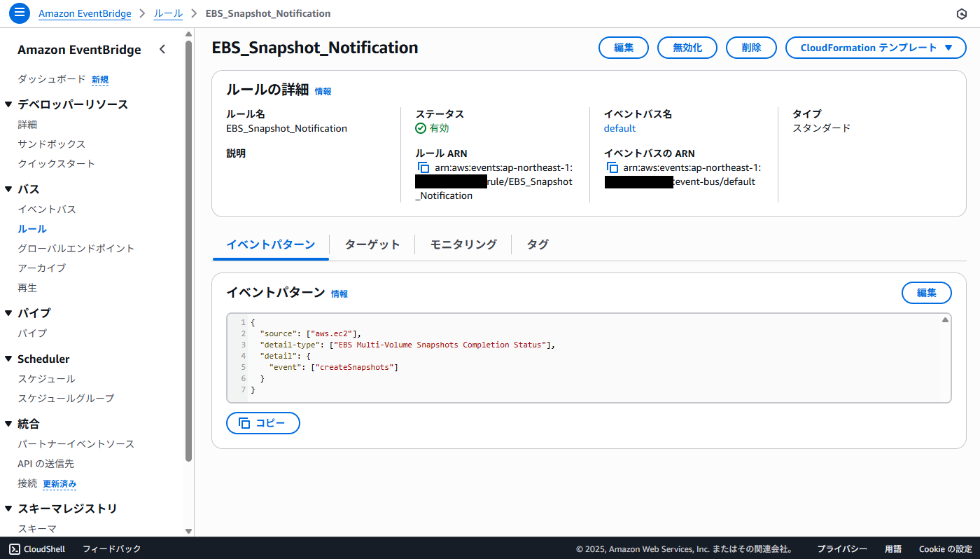The image size is (980, 559).
Task: Open the default event bus link
Action: (619, 128)
